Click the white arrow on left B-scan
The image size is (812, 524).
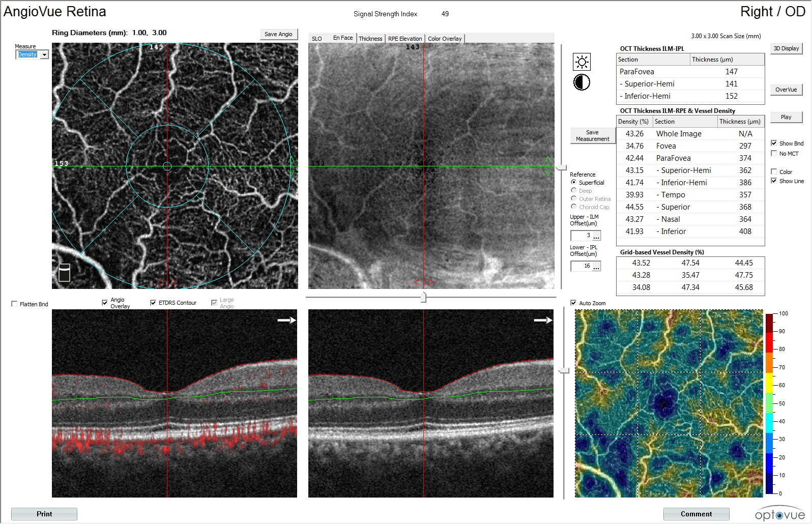[x=286, y=320]
